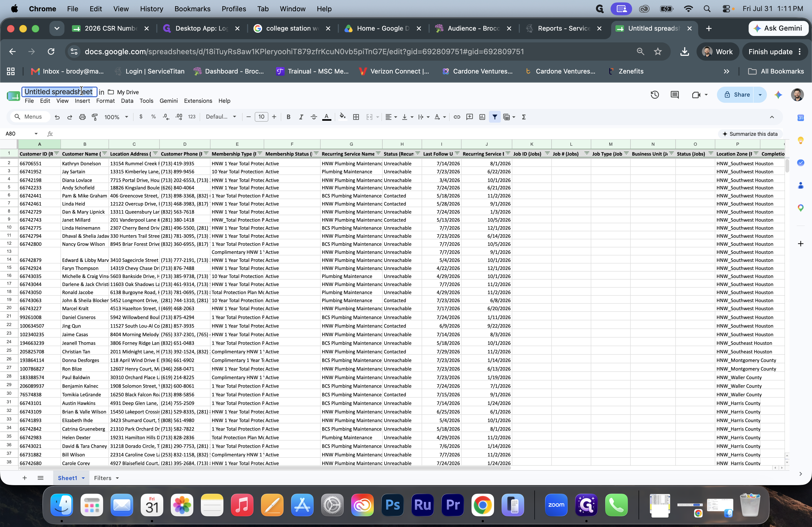Image resolution: width=812 pixels, height=527 pixels.
Task: Open the comments panel icon
Action: click(675, 95)
